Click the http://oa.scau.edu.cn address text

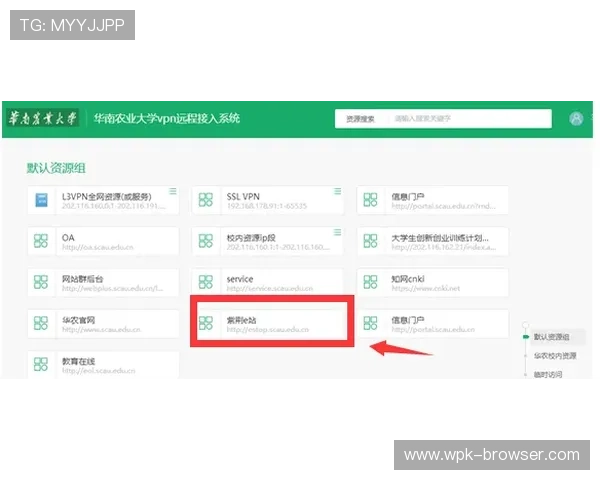point(98,247)
